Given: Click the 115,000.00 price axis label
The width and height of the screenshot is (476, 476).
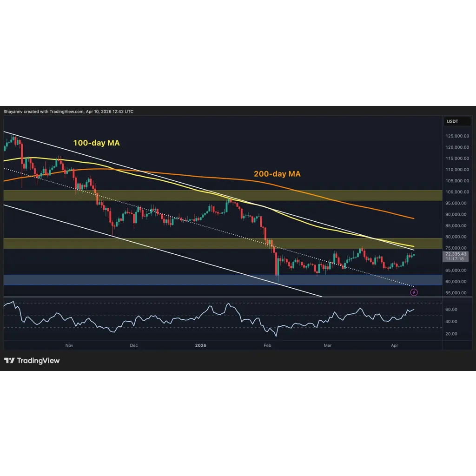Looking at the screenshot, I should [457, 159].
